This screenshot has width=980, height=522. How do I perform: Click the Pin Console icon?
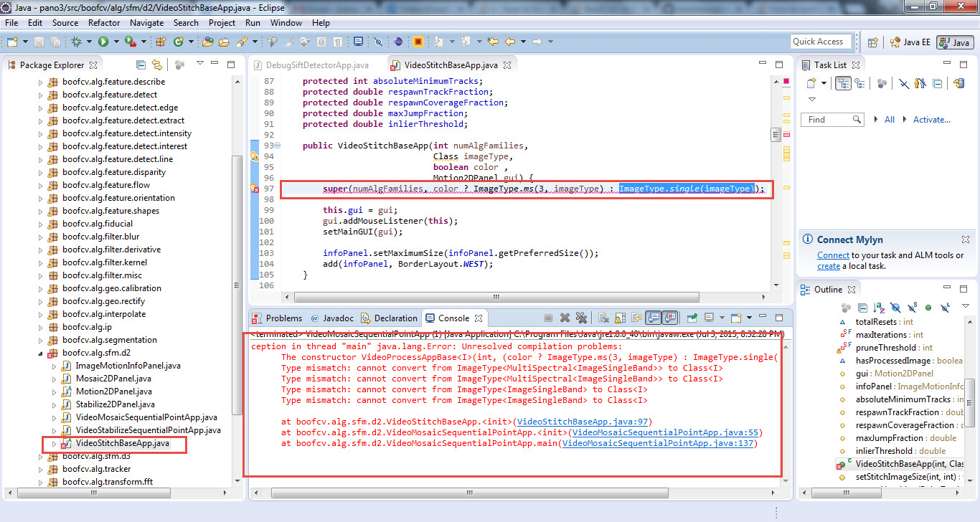coord(692,318)
